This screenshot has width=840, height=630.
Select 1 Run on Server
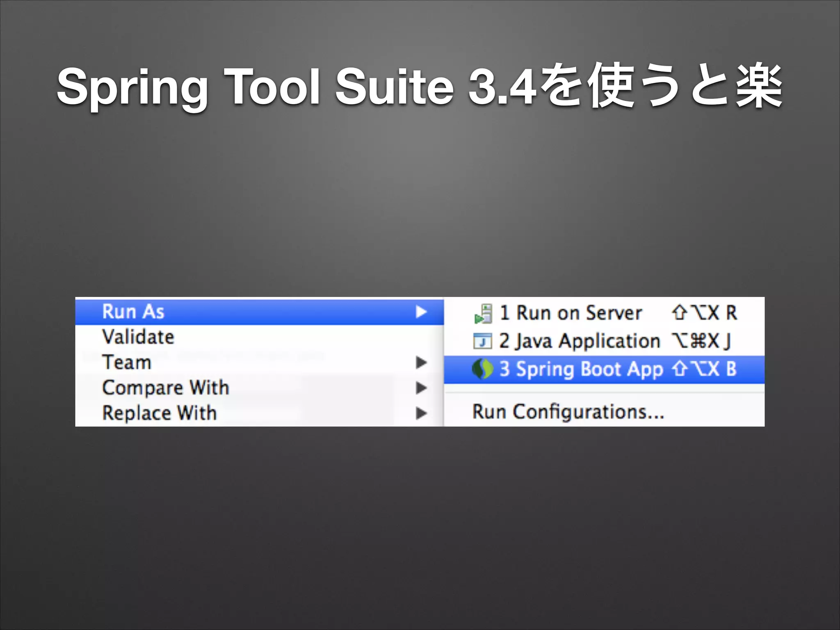pos(604,313)
